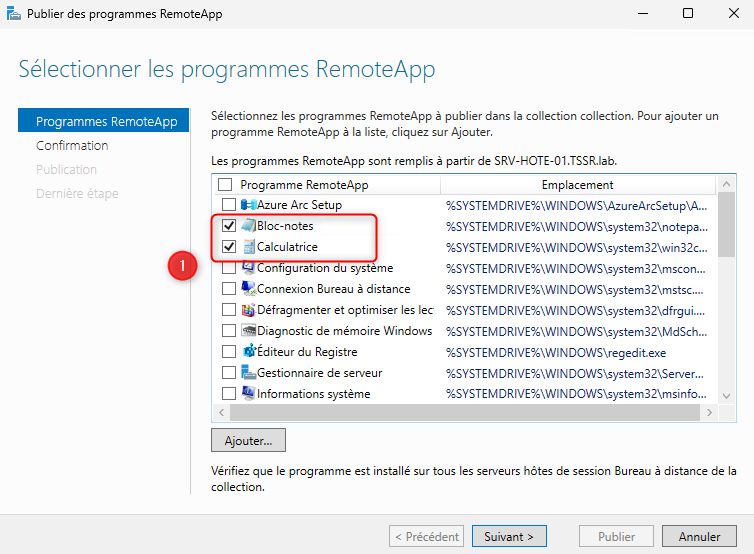Click the Bloc-notes notepad icon

(249, 226)
